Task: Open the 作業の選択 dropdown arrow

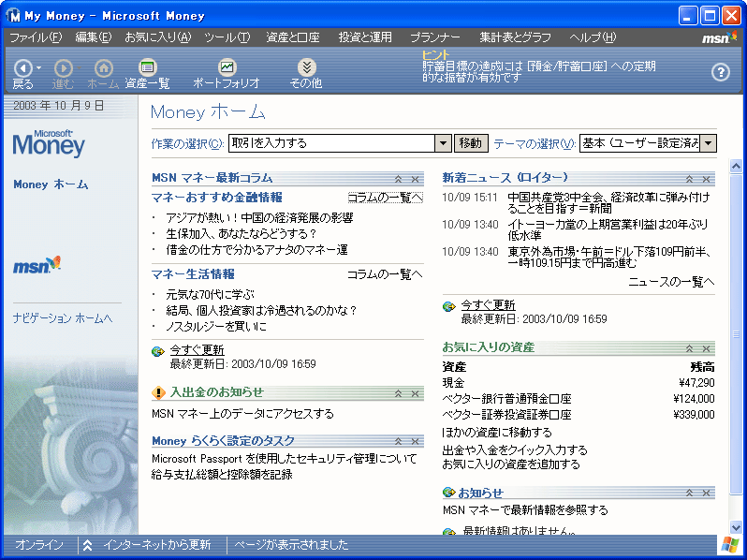Action: click(443, 143)
